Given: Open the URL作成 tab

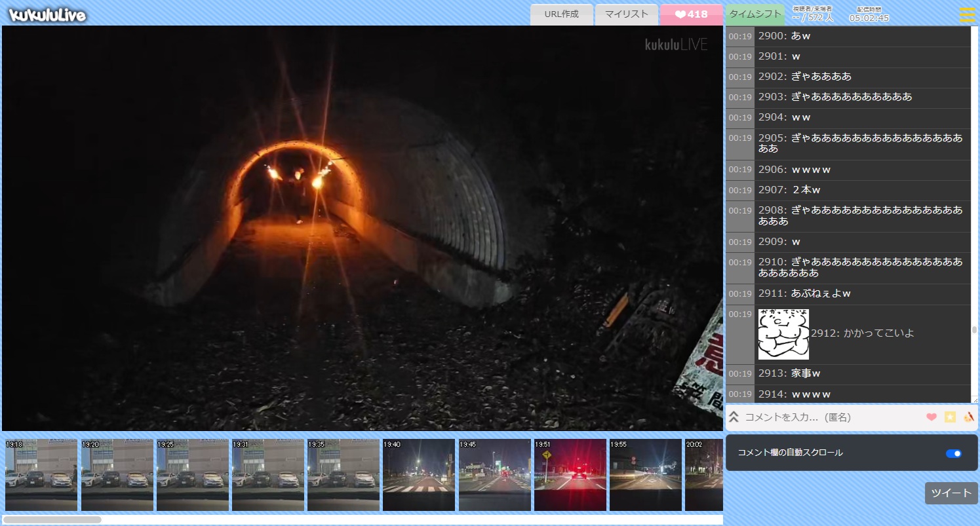Looking at the screenshot, I should [561, 14].
